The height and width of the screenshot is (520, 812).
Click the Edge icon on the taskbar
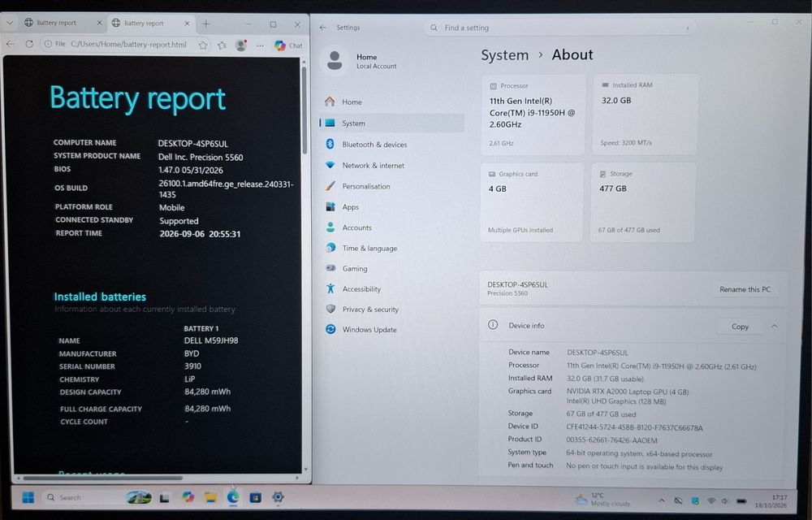(x=233, y=497)
